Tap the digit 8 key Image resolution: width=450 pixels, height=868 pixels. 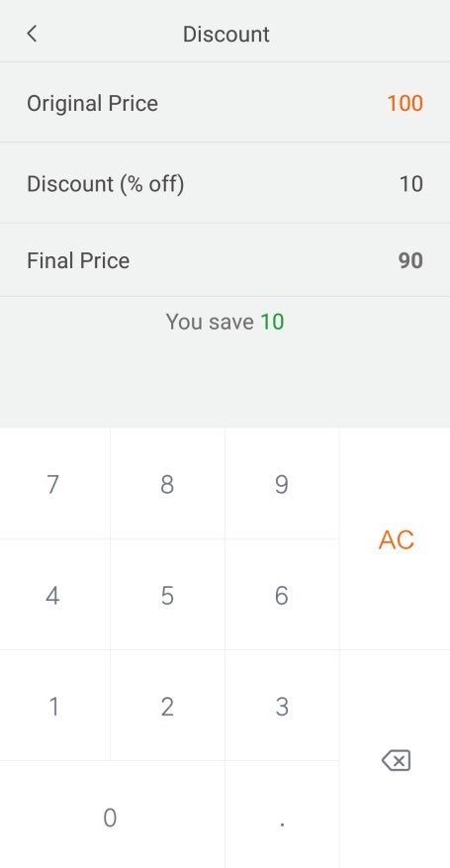coord(167,484)
